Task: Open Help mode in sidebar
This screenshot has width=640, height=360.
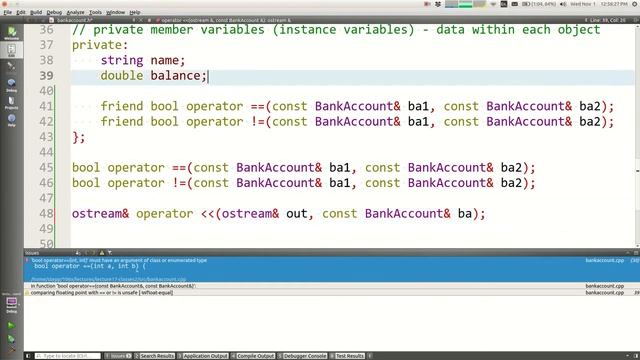Action: (x=11, y=120)
